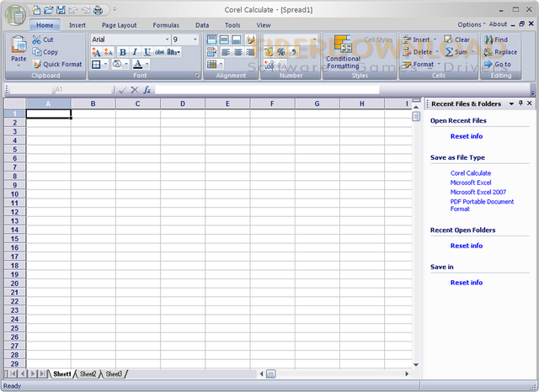Click Reset info under Open Recent Files

pyautogui.click(x=467, y=136)
